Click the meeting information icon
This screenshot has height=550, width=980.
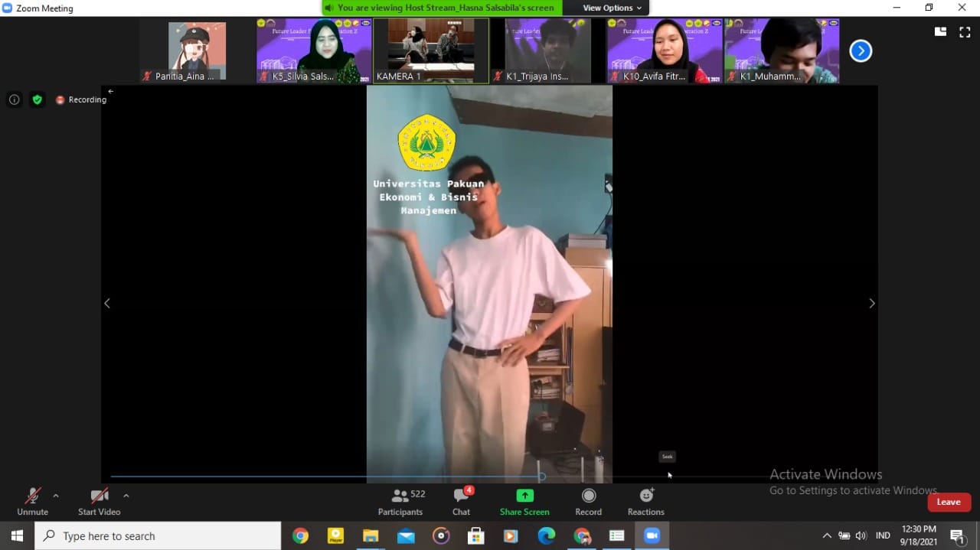[x=14, y=99]
